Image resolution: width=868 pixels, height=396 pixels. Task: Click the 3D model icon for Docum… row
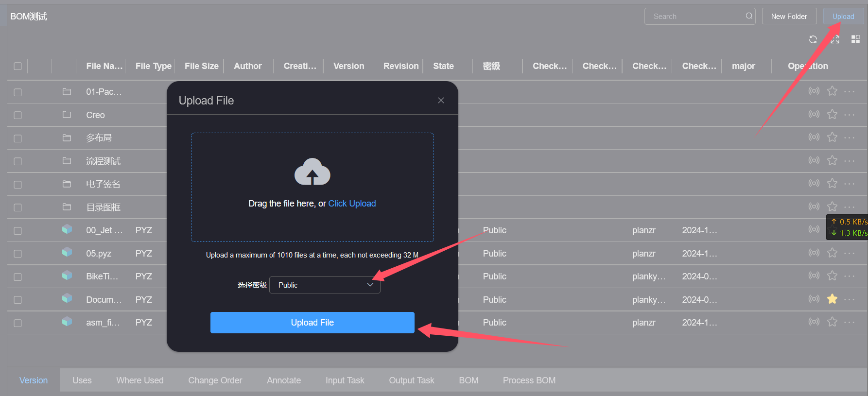tap(67, 298)
